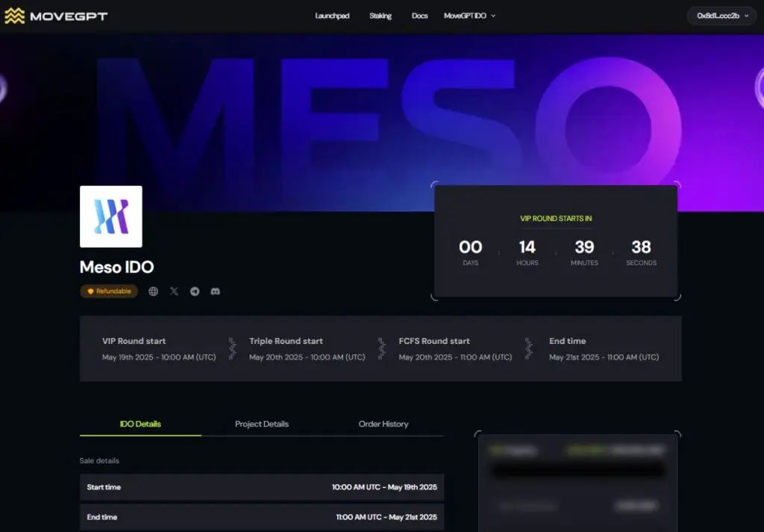
Task: Open the Staking menu item
Action: 381,16
